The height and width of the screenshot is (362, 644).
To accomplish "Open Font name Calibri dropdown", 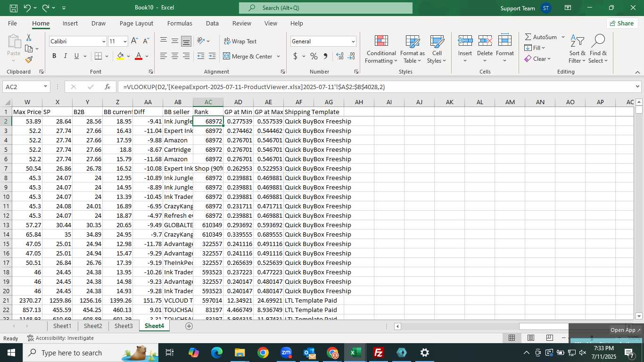I will 103,41.
